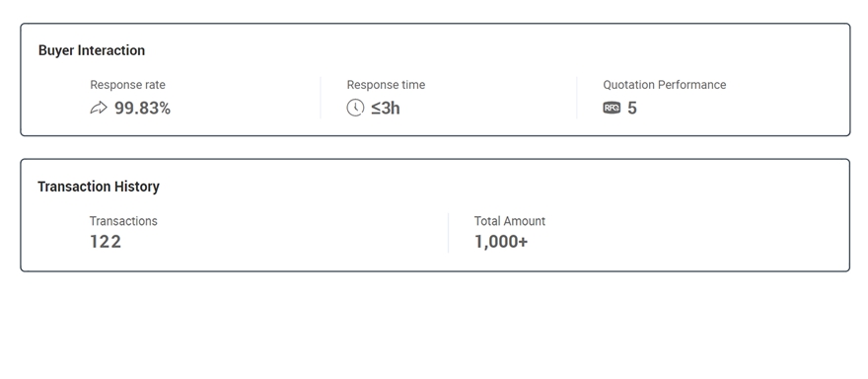Click the quotation performance number 5
This screenshot has width=868, height=379.
coord(632,108)
